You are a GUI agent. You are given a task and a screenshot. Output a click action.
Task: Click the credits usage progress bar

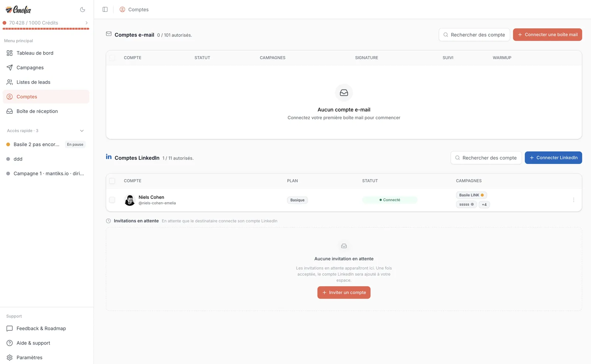point(46,29)
